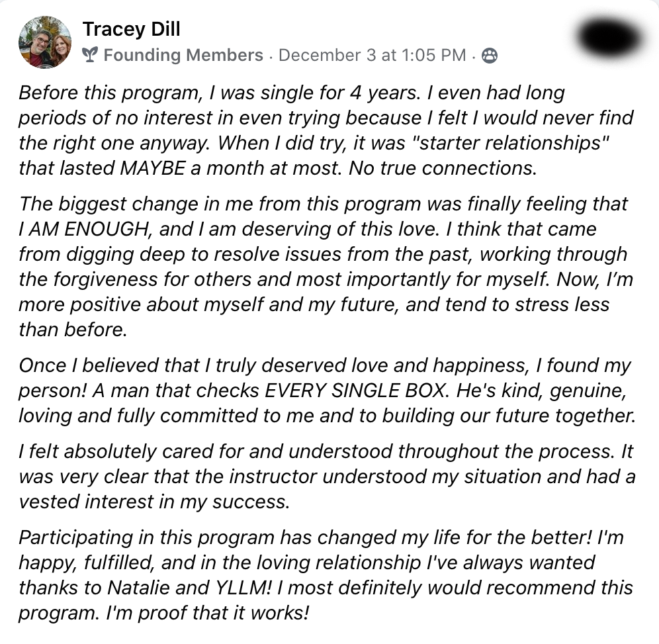Open the Tracey Dill profile name link
Screen dimensions: 659x644
tap(131, 28)
